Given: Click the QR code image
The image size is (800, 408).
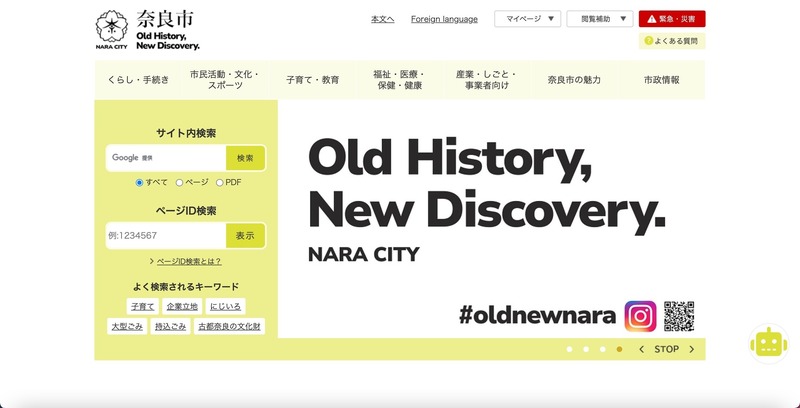Looking at the screenshot, I should [x=678, y=316].
